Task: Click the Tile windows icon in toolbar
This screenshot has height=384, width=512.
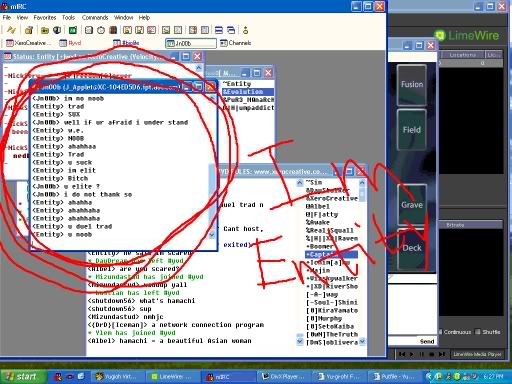Action: (x=219, y=30)
